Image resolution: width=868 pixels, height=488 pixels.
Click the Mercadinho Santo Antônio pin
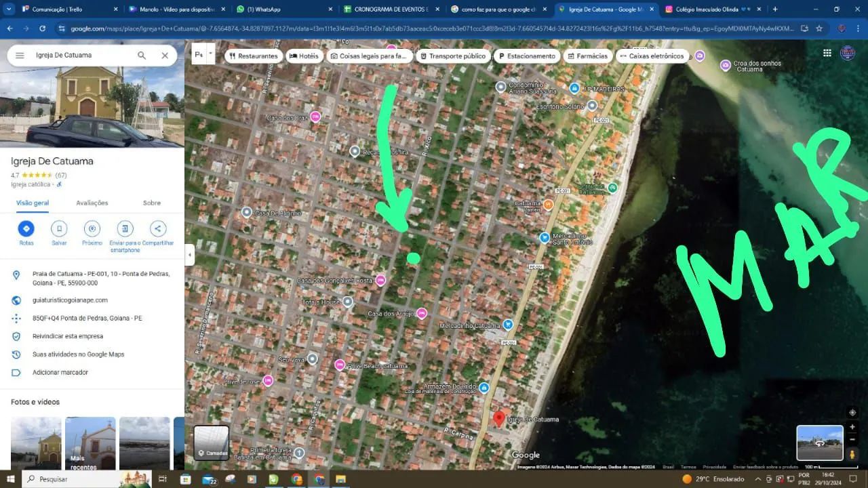tap(545, 238)
